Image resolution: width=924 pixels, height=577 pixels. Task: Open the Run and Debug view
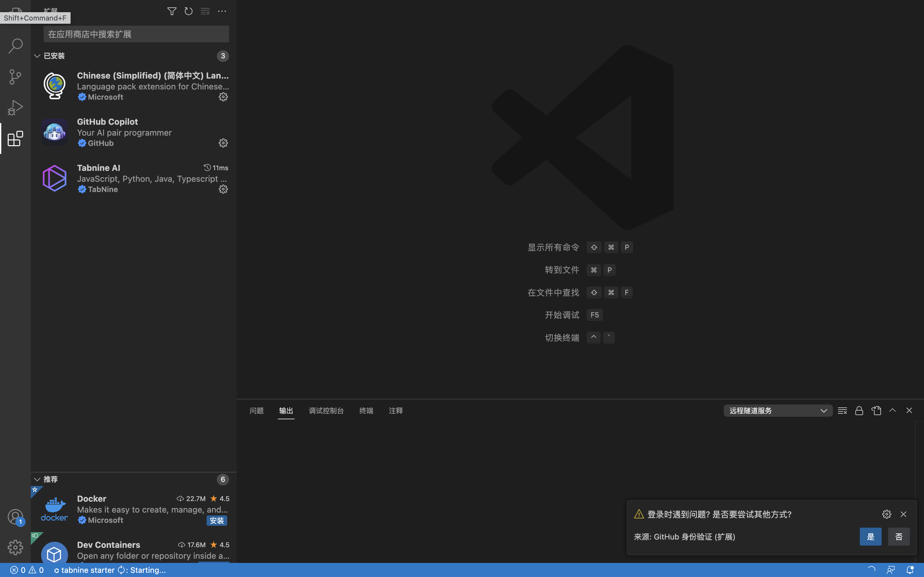tap(15, 107)
